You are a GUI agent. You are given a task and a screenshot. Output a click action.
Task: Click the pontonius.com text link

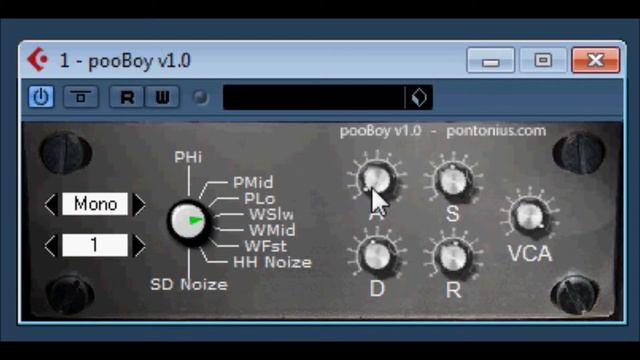pyautogui.click(x=496, y=131)
